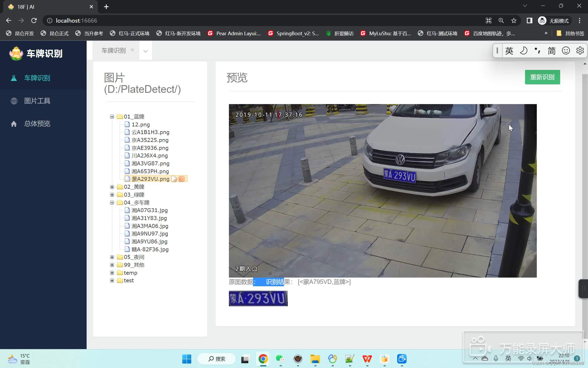
Task: Open the 图片工具 panel from sidebar
Action: pyautogui.click(x=37, y=101)
